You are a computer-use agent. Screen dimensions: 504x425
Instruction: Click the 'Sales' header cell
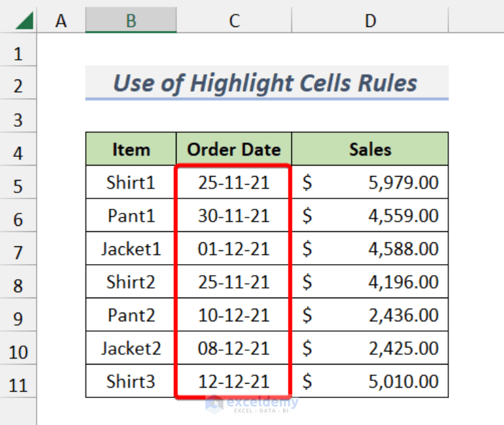pyautogui.click(x=370, y=149)
